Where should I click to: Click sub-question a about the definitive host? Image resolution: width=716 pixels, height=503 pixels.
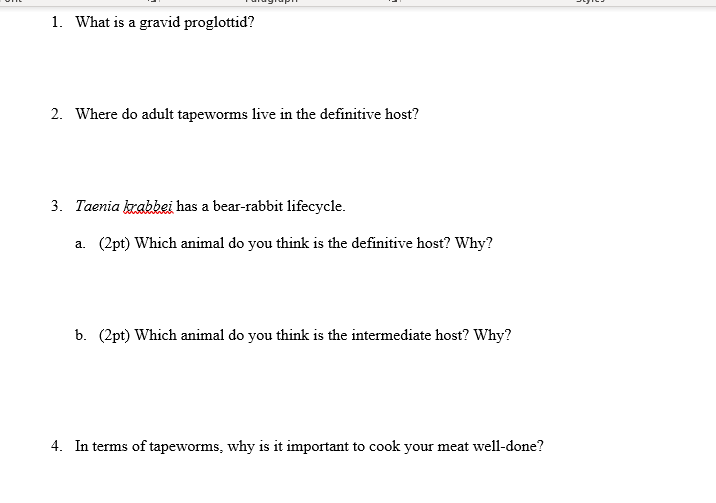[295, 243]
